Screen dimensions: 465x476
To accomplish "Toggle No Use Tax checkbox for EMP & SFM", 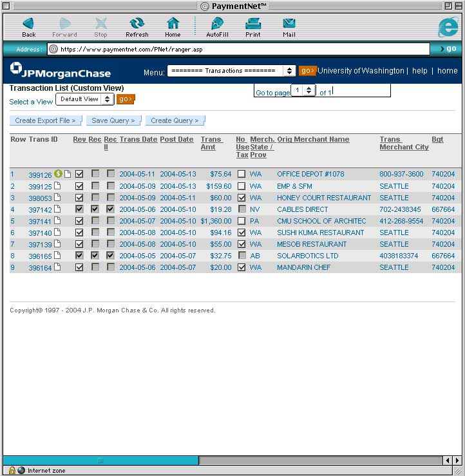I will click(x=242, y=186).
